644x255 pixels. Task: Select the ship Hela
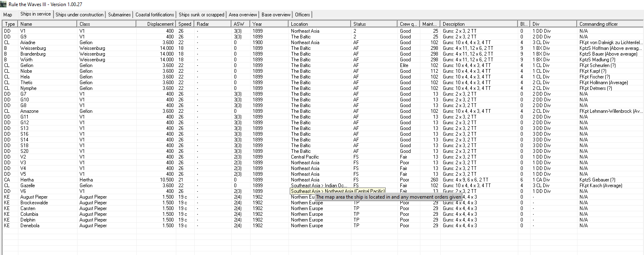pyautogui.click(x=25, y=77)
